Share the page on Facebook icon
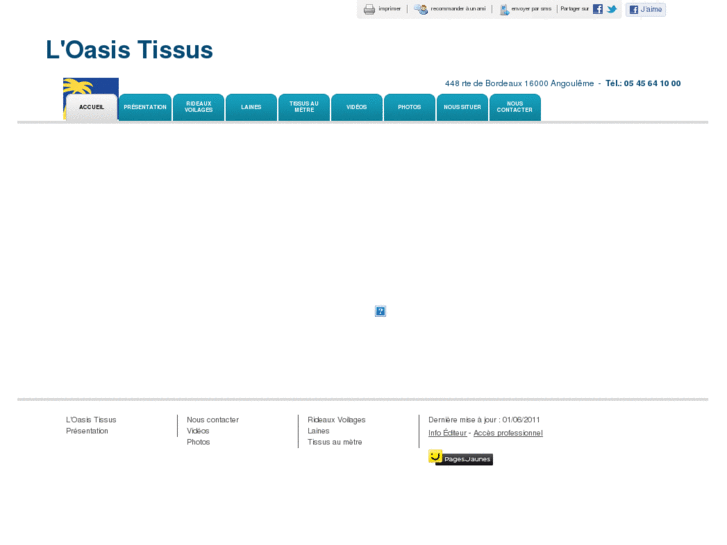727x545 pixels. pyautogui.click(x=598, y=9)
